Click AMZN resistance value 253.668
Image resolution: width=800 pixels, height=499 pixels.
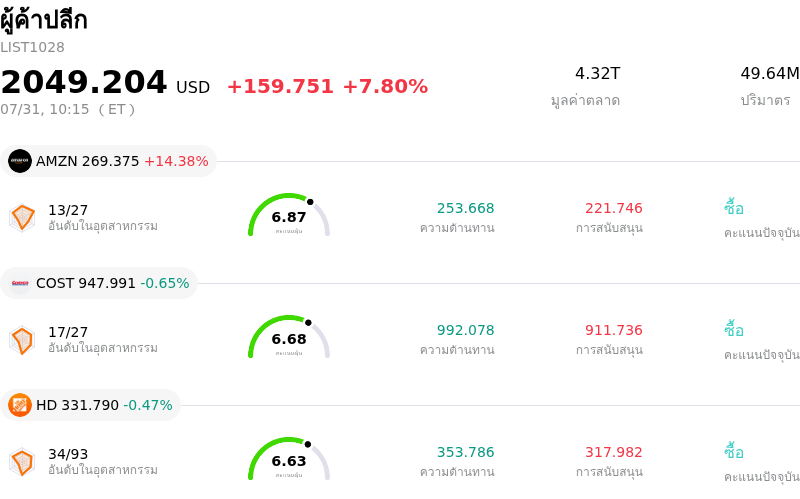(465, 208)
